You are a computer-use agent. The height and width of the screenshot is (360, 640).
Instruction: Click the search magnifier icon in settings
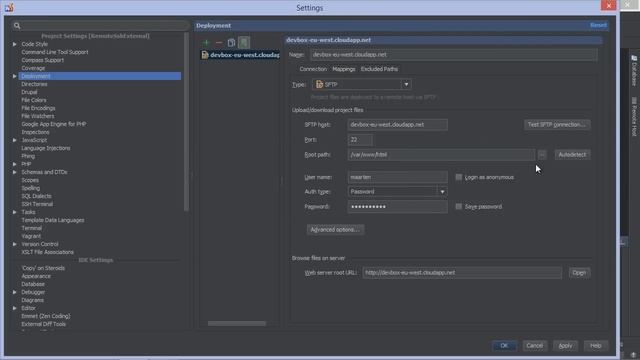tap(17, 26)
